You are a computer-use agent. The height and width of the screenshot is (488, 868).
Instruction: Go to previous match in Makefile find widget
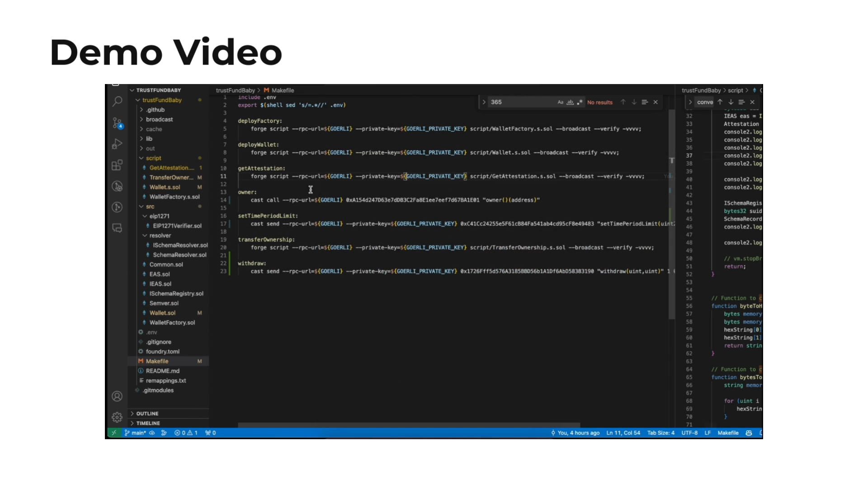623,102
